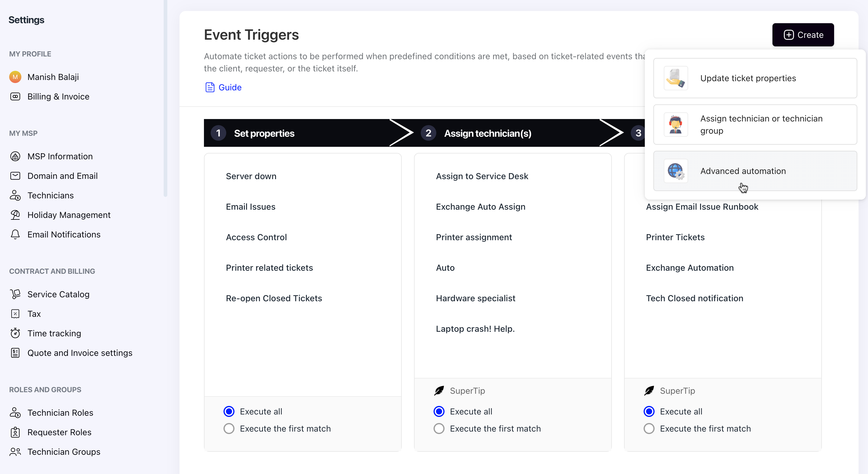
Task: Pick Assign technician or technician group
Action: [x=755, y=125]
